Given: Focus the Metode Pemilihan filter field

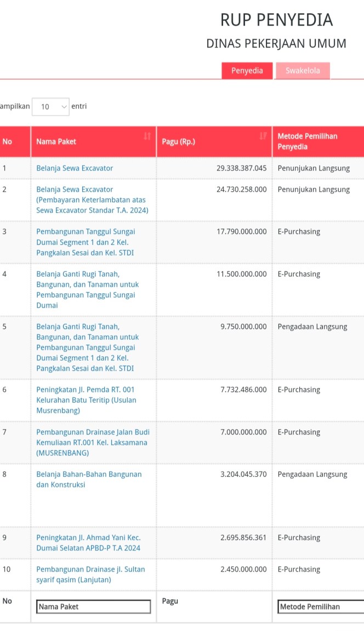Looking at the screenshot, I should pos(321,606).
